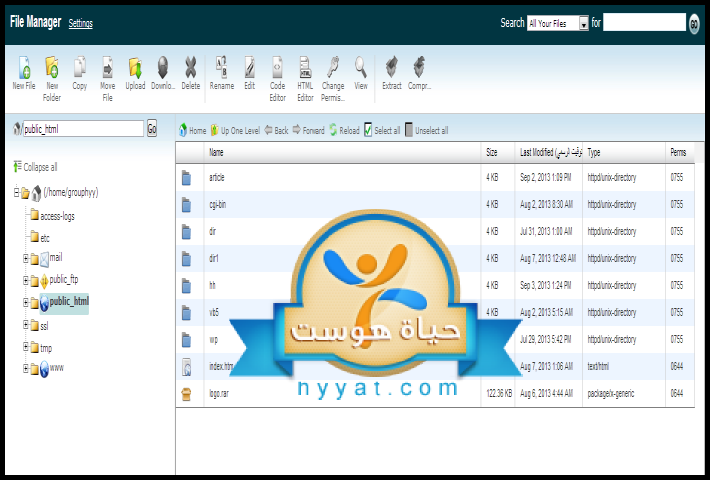
Task: Go to Home in navigation bar
Action: [193, 130]
